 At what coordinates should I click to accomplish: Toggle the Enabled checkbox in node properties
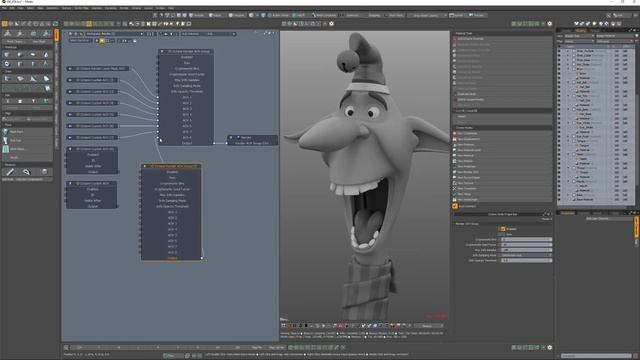point(503,229)
